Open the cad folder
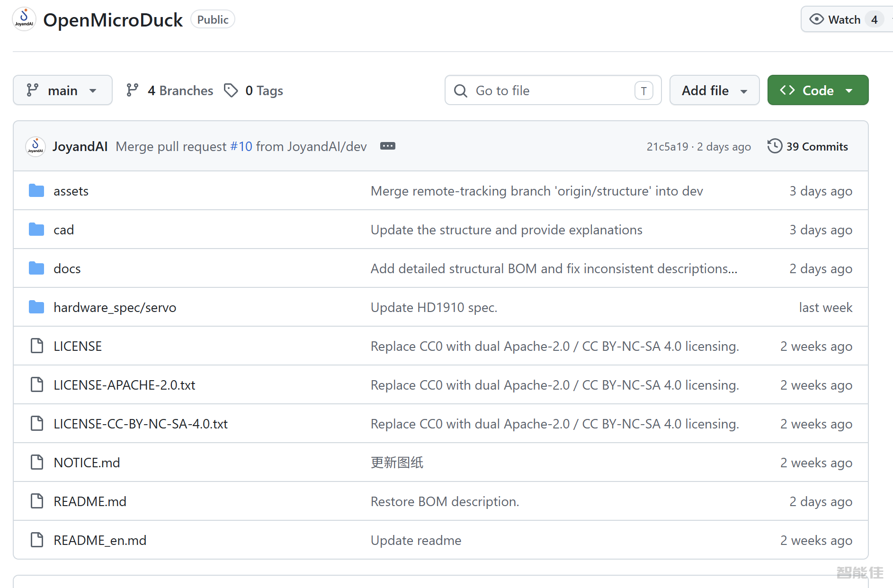The width and height of the screenshot is (893, 588). pos(64,230)
